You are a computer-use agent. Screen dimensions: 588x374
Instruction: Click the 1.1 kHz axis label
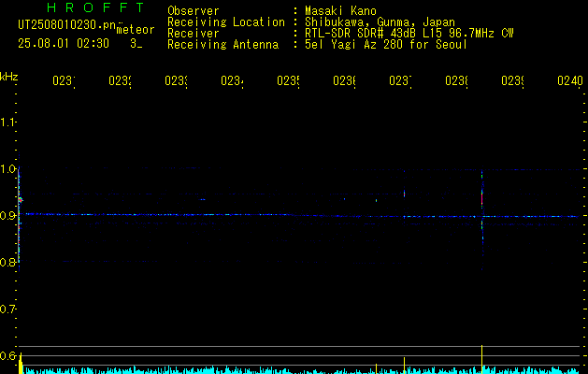[7, 122]
